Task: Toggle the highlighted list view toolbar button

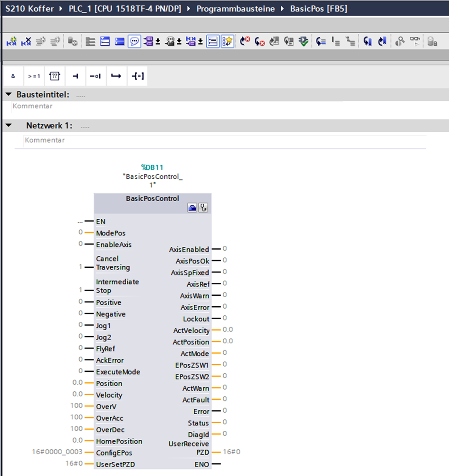Action: [213, 42]
